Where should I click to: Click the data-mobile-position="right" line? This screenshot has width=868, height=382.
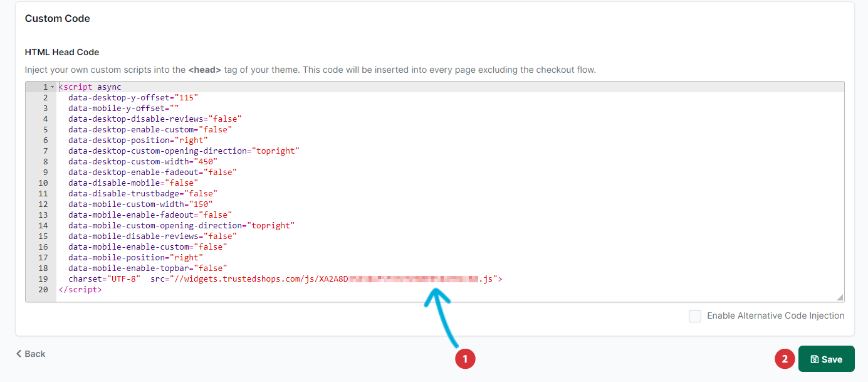coord(135,257)
